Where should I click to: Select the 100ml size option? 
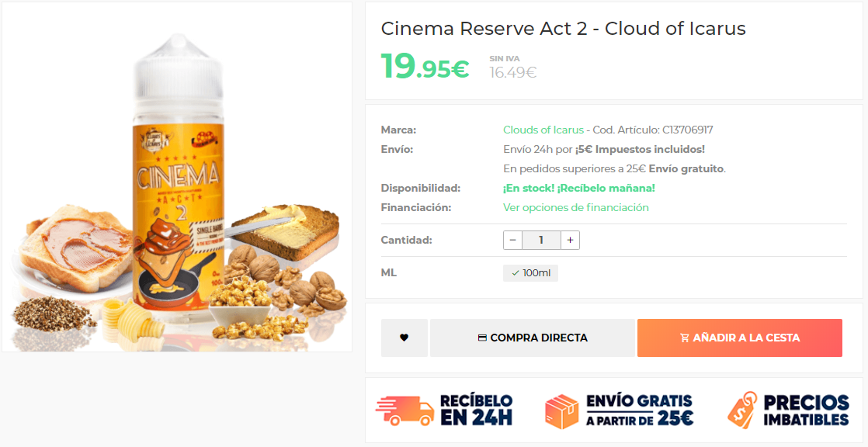530,273
